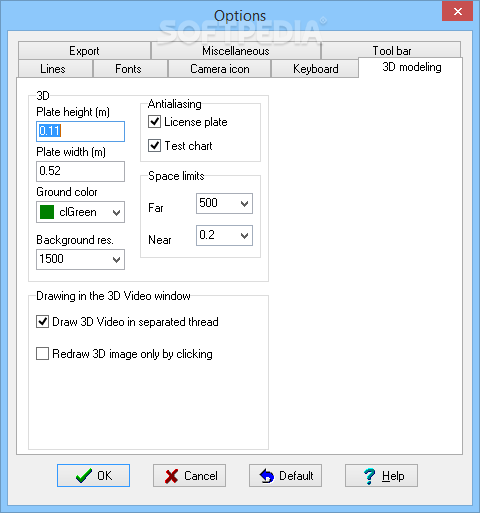This screenshot has width=480, height=513.
Task: Select the Camera icon tab
Action: pyautogui.click(x=220, y=69)
